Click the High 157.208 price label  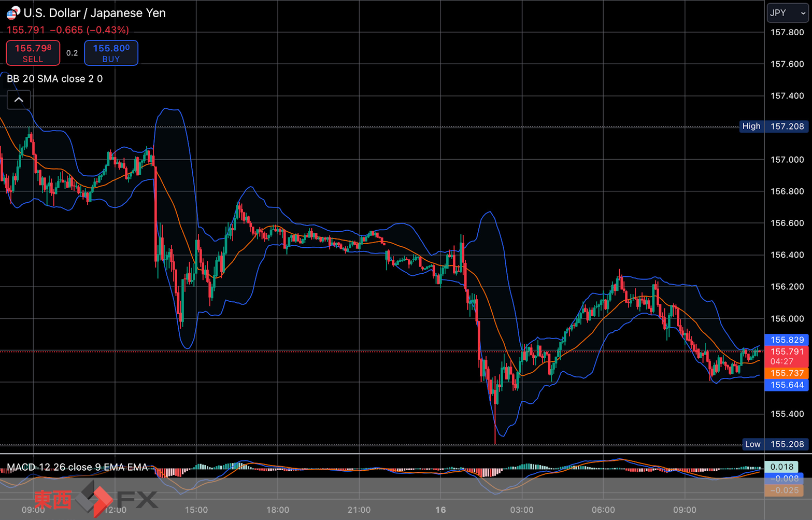[774, 126]
